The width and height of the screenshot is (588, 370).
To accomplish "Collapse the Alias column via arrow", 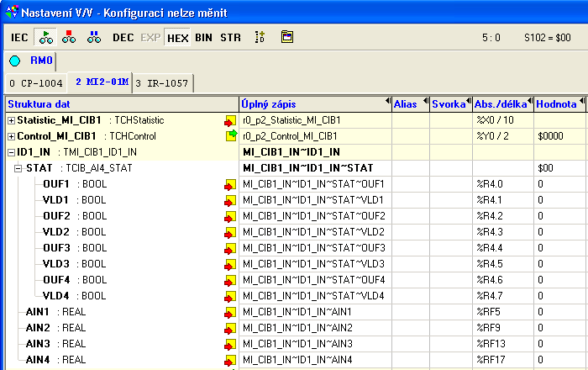I will 426,101.
